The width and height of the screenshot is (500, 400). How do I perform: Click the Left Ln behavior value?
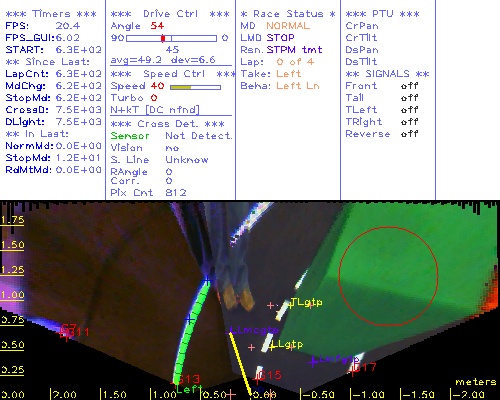298,86
